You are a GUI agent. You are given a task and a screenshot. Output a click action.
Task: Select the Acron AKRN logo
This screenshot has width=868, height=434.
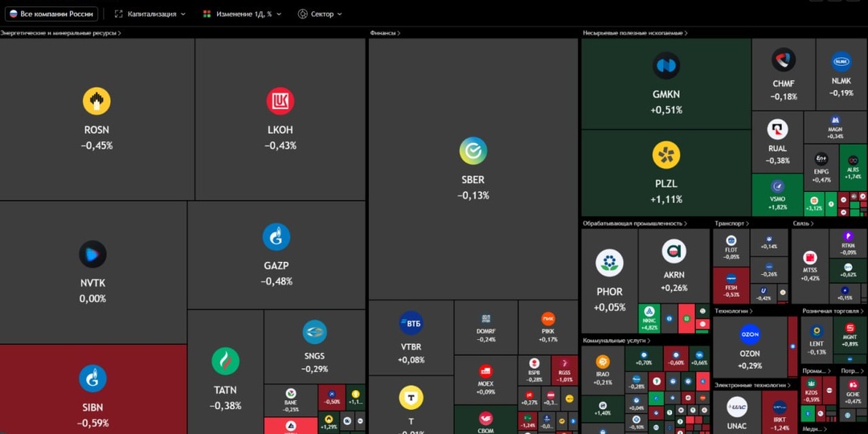point(674,252)
